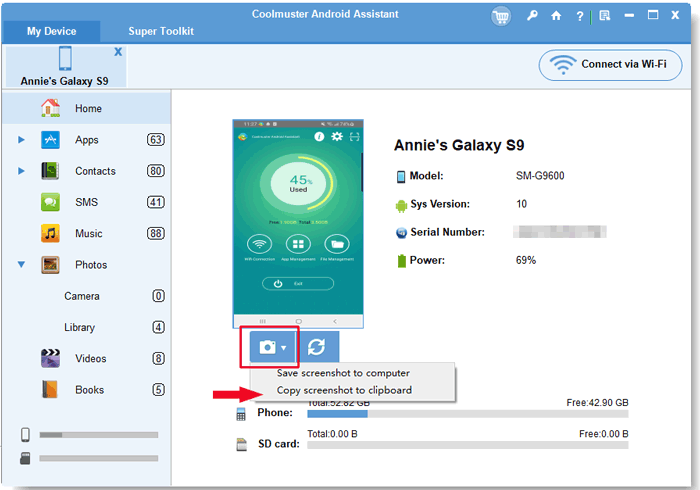The image size is (700, 490).
Task: Click the Music note icon
Action: click(50, 233)
